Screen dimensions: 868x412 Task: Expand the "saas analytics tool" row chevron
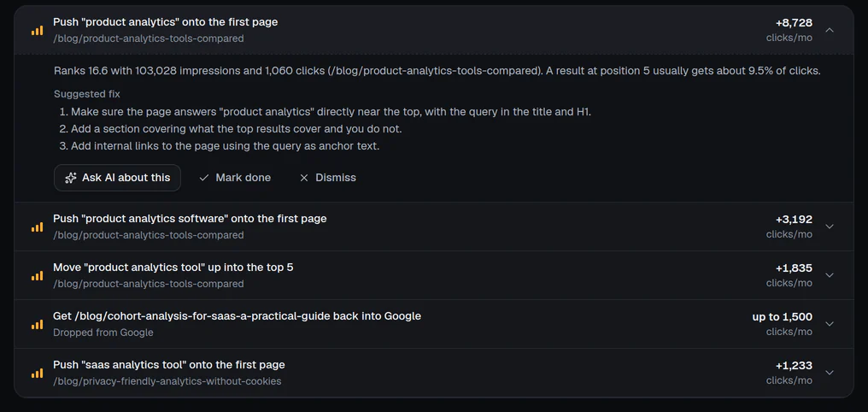830,373
